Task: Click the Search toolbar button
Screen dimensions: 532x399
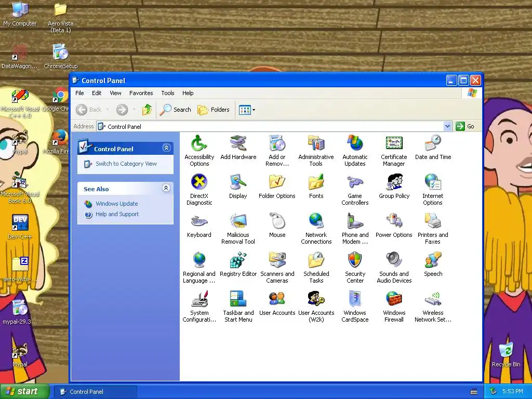Action: tap(176, 110)
